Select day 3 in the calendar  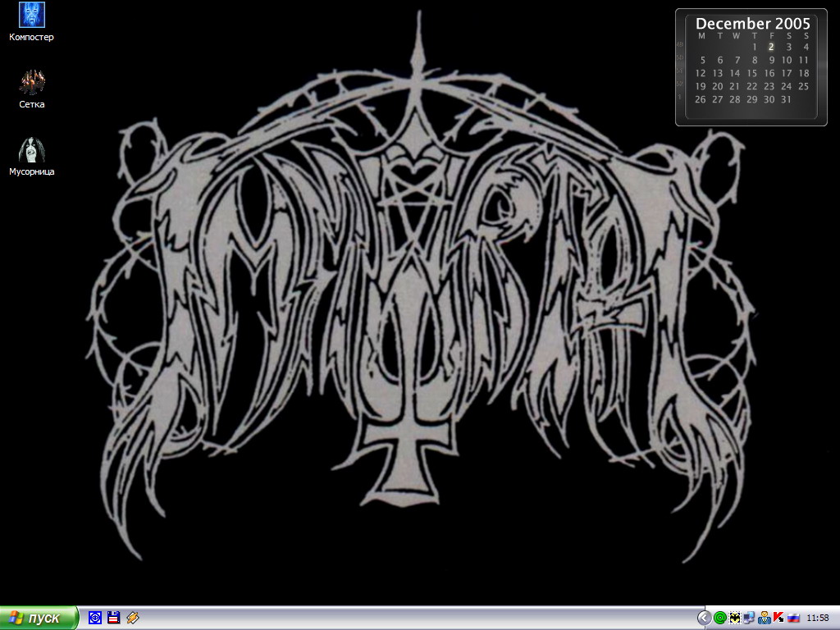(788, 47)
